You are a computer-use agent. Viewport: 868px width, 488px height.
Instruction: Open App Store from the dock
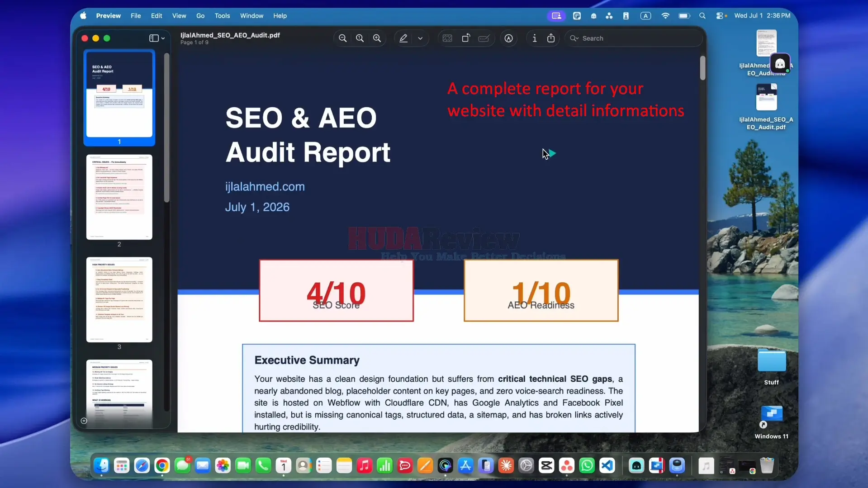[465, 465]
